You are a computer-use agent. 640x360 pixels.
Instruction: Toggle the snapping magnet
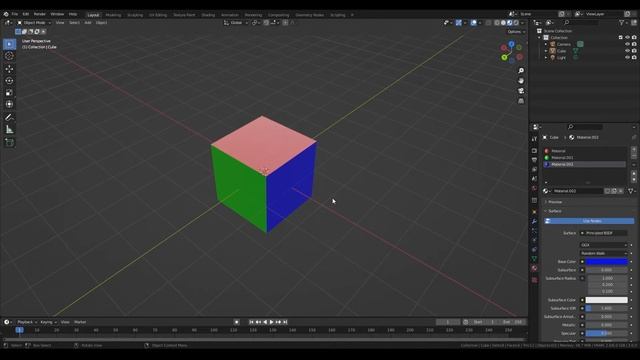point(266,23)
